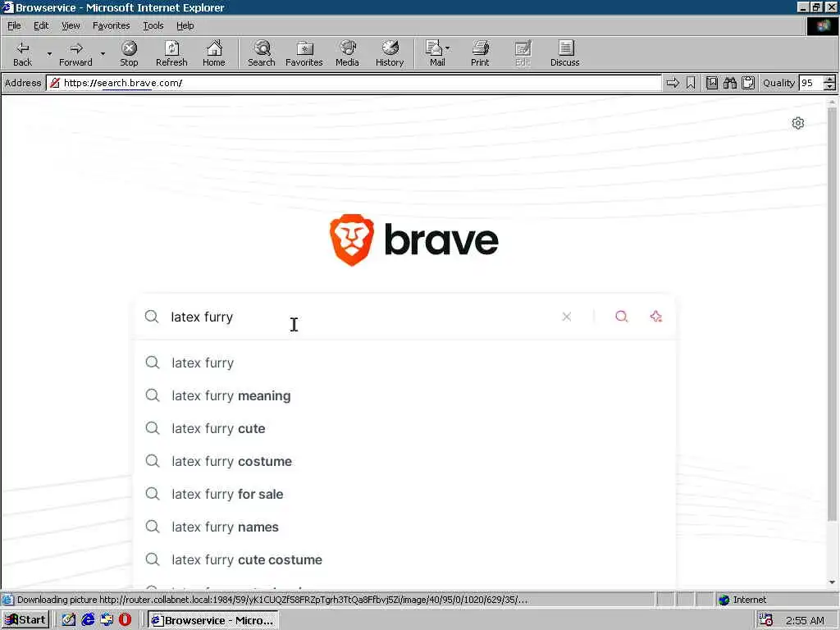
Task: Click the Quality value field
Action: pyautogui.click(x=810, y=83)
